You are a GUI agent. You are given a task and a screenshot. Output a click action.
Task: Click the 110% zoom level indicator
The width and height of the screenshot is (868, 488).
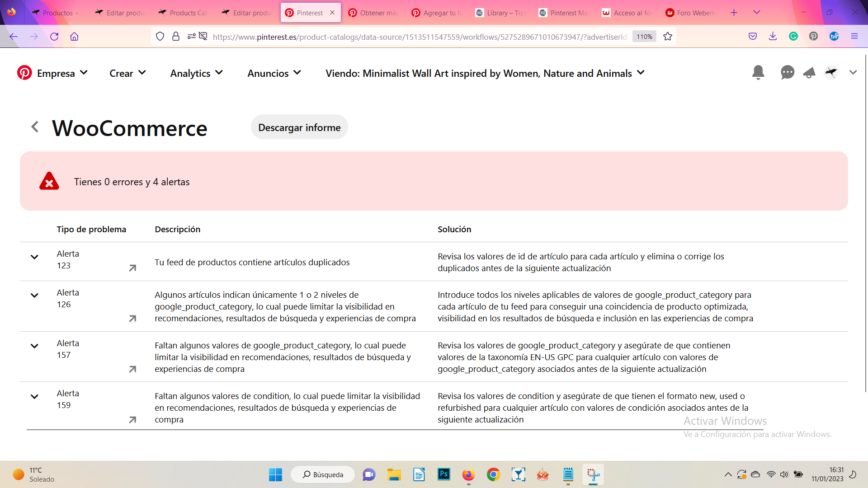[644, 37]
